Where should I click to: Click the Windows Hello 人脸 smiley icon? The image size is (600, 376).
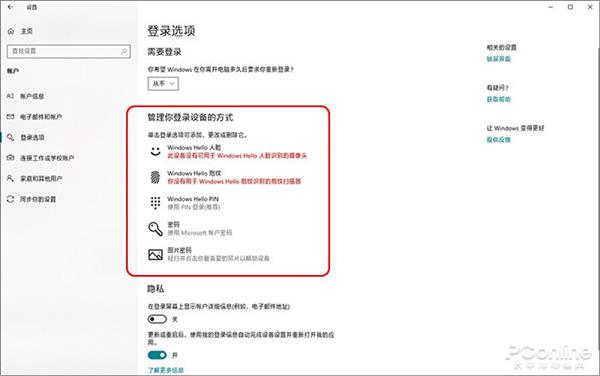point(155,151)
